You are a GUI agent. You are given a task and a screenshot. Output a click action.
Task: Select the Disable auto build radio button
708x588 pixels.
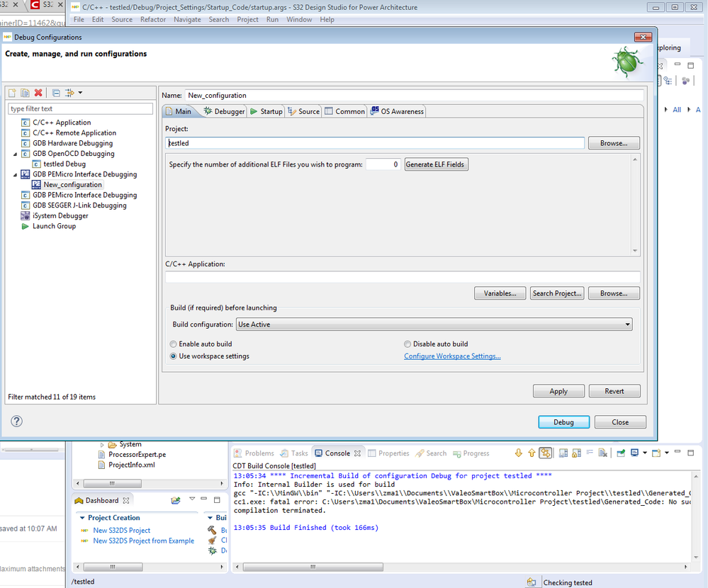[408, 344]
